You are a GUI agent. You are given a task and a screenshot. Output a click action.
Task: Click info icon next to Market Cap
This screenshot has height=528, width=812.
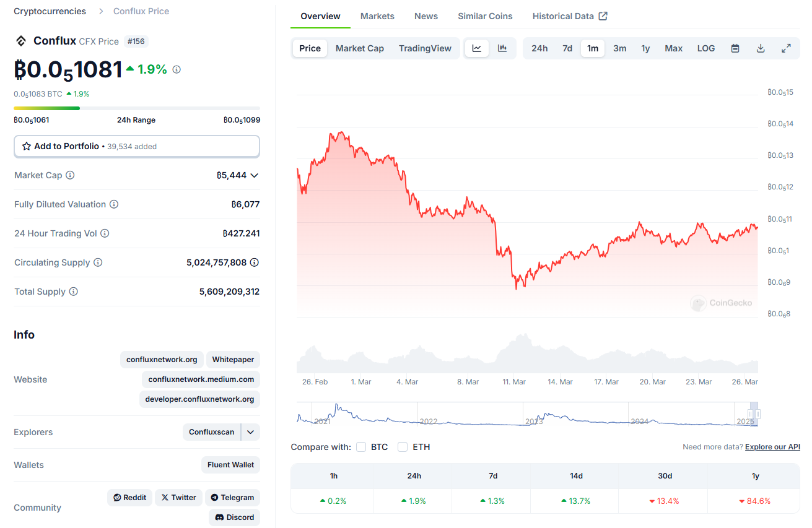click(70, 175)
